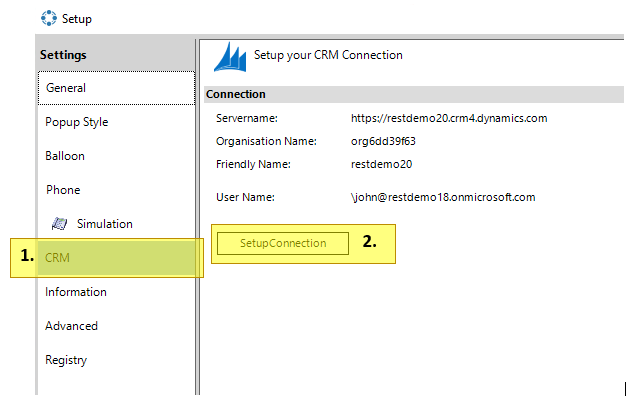
Task: Select the Simulation sub-item
Action: pyautogui.click(x=104, y=224)
